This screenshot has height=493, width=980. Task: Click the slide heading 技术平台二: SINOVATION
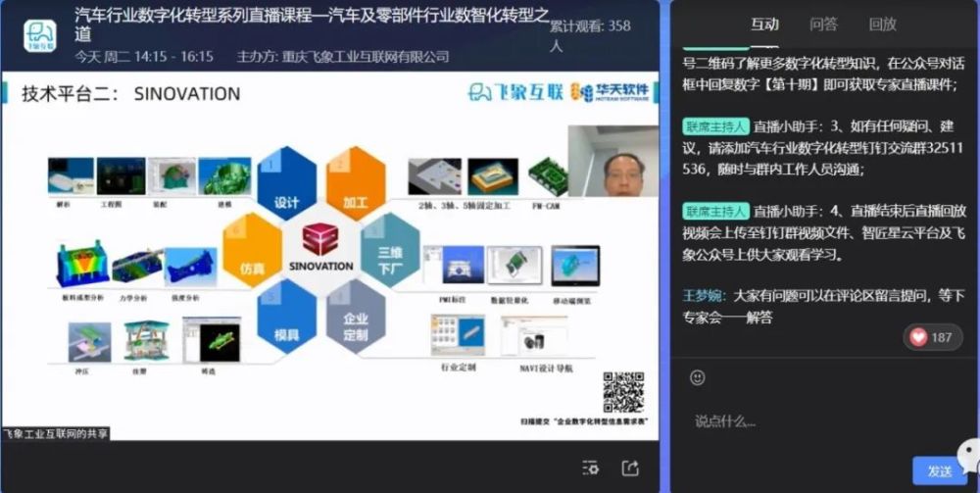131,94
